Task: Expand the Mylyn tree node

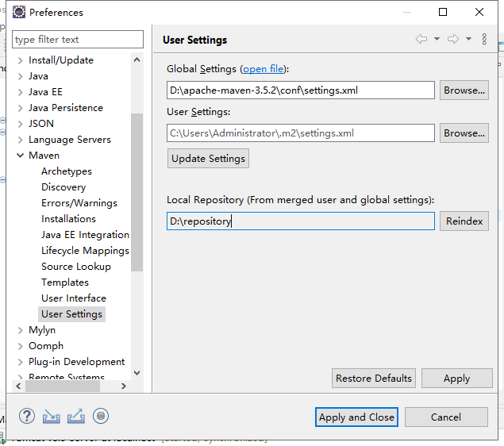Action: coord(21,330)
